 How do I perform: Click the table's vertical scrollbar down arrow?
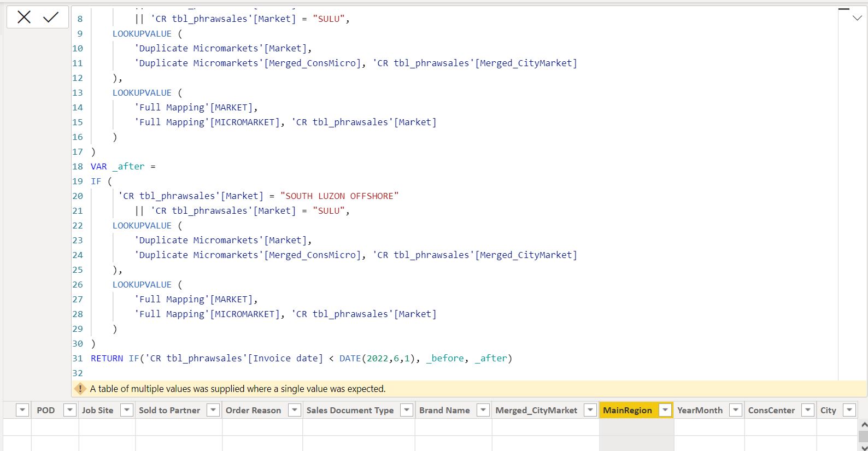point(864,447)
